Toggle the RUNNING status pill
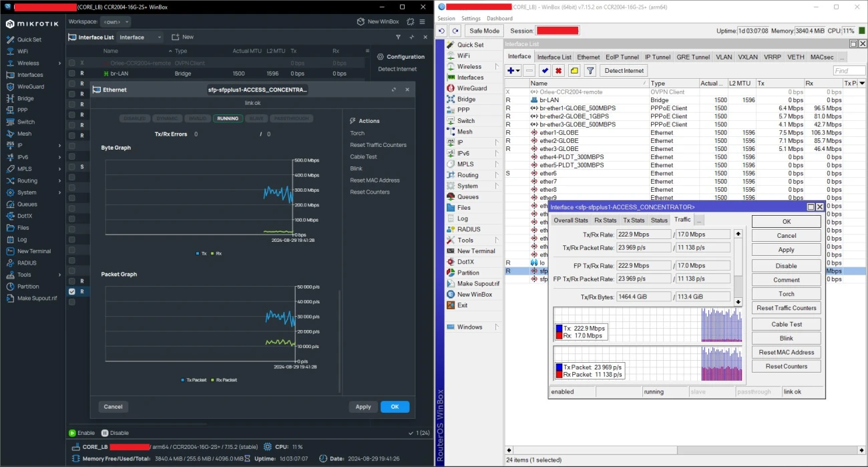The height and width of the screenshot is (467, 868). click(228, 118)
